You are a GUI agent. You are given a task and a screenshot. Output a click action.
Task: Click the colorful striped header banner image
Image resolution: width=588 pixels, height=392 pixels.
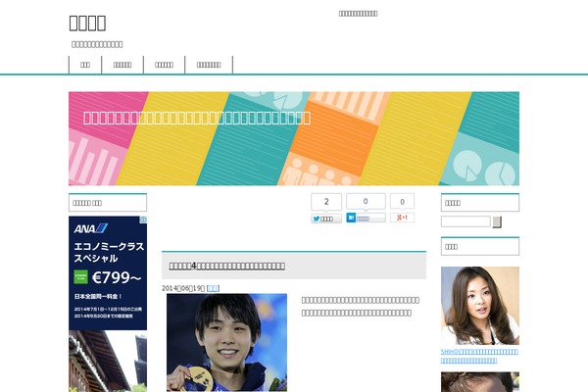click(294, 138)
